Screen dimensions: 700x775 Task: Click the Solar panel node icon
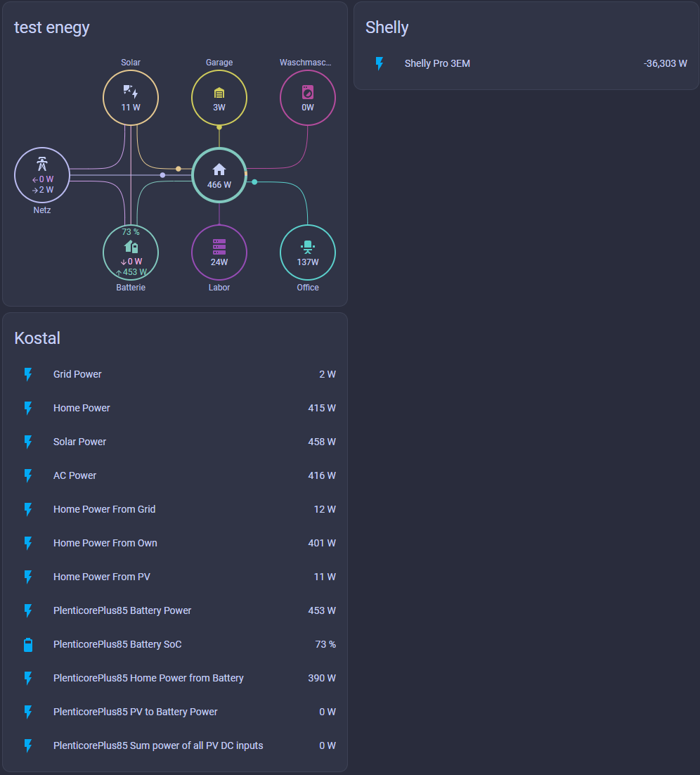pos(131,91)
